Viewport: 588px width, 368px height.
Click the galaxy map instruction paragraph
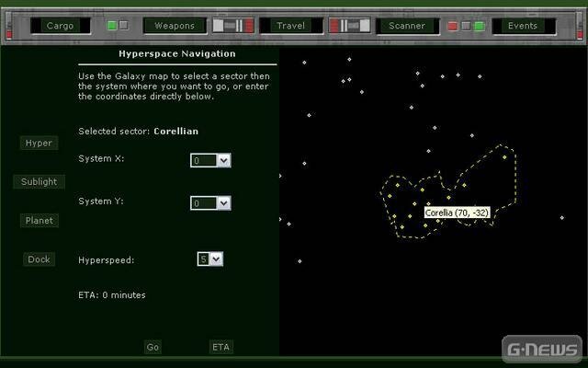coord(174,86)
